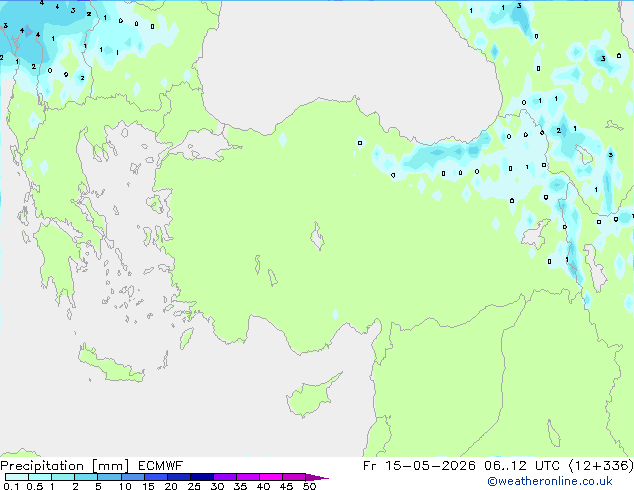Image resolution: width=634 pixels, height=490 pixels.
Task: Click the 'Precipitation [mm]' title text
Action: click(65, 466)
